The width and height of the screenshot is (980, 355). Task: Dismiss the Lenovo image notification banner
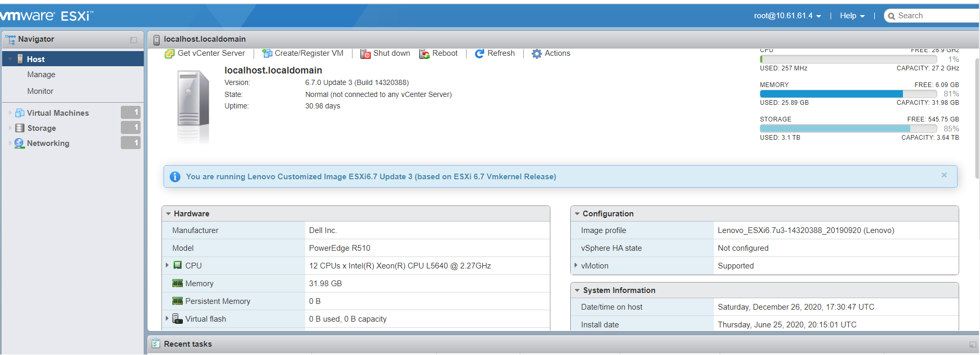944,175
